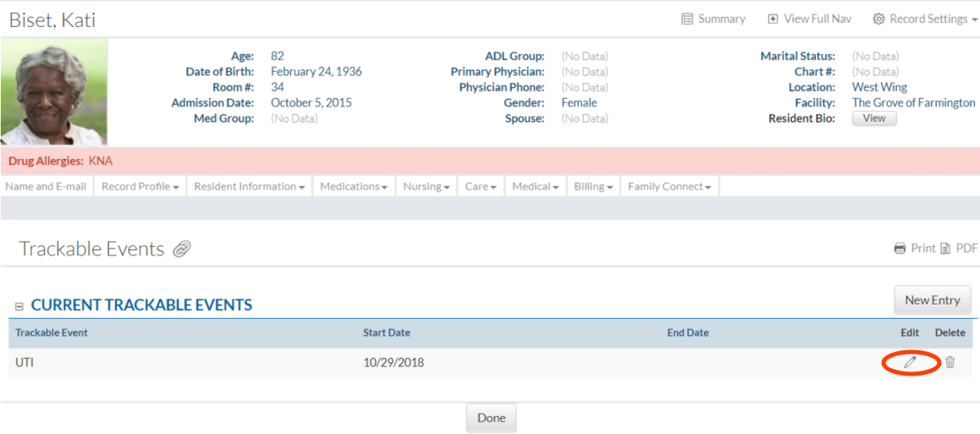Open the Billing menu
This screenshot has width=980, height=434.
(x=593, y=186)
